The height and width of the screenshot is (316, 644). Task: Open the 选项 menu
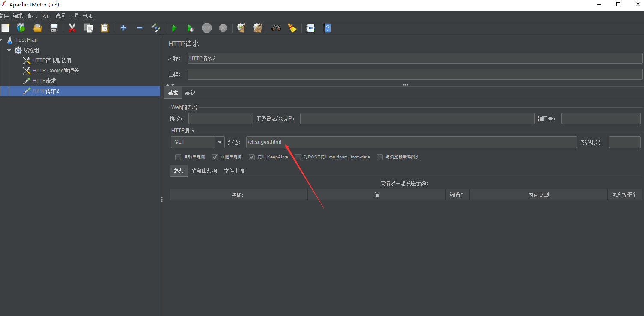point(60,15)
